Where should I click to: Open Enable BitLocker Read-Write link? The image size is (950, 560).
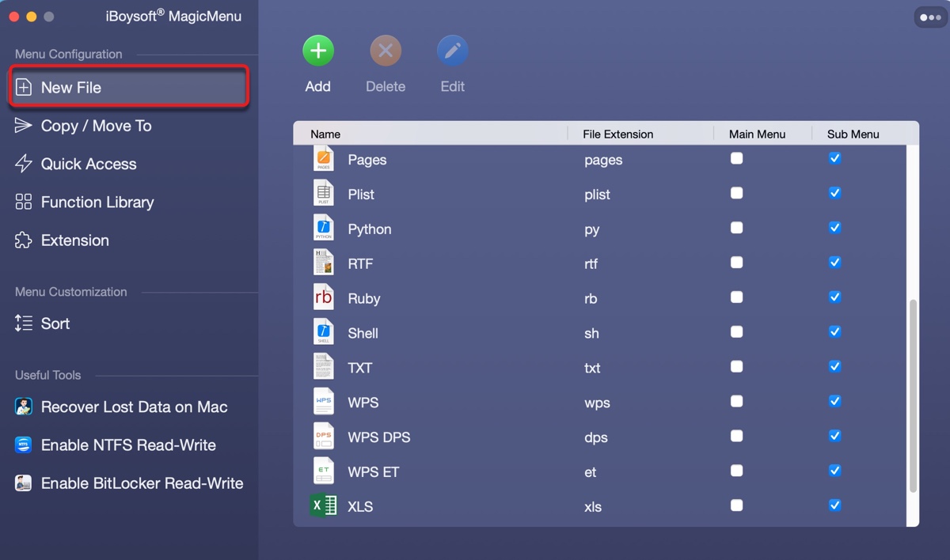[x=142, y=483]
